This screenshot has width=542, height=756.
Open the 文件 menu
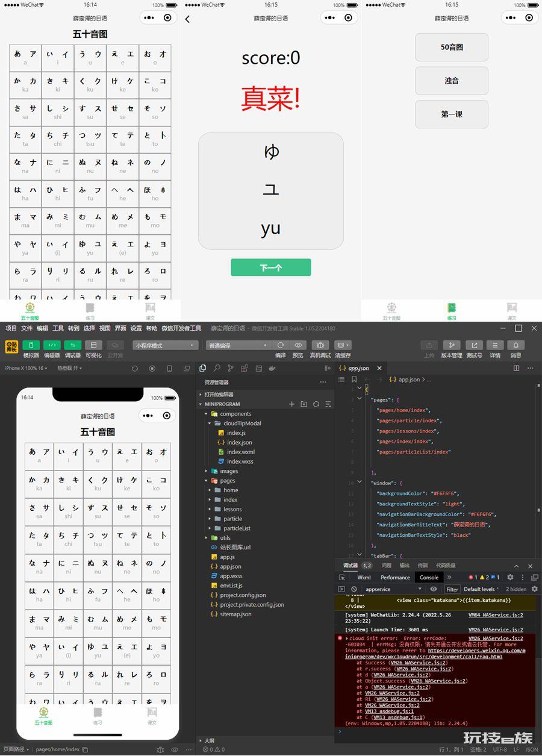pos(26,328)
